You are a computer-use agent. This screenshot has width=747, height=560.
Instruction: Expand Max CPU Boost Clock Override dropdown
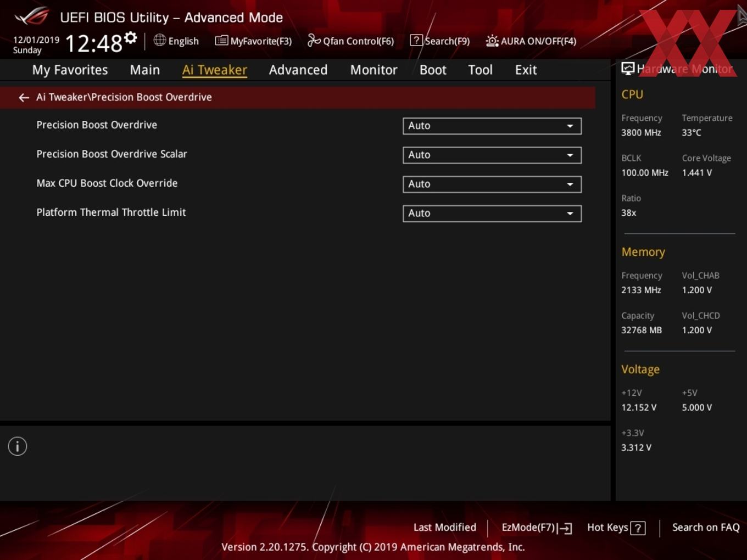pyautogui.click(x=492, y=184)
